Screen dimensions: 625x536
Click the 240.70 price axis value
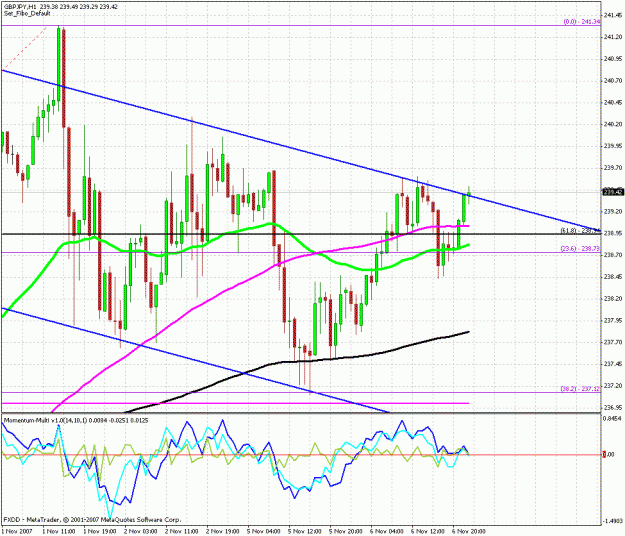pyautogui.click(x=613, y=81)
